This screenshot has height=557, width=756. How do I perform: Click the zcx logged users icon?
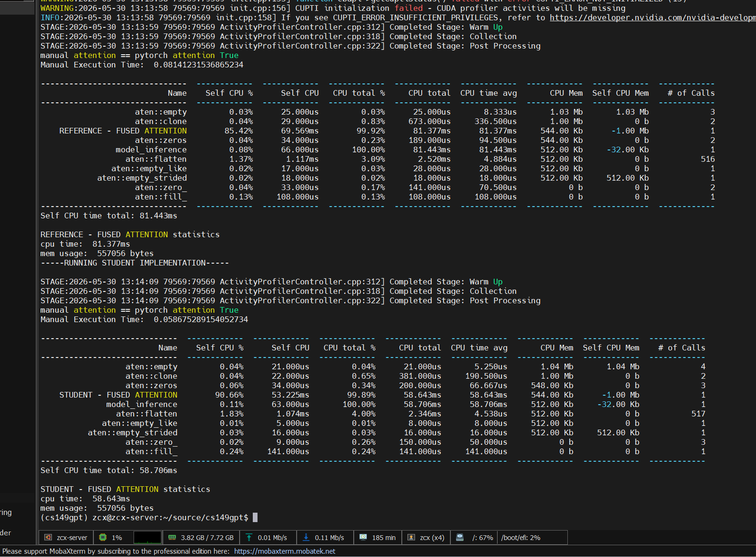(x=411, y=537)
